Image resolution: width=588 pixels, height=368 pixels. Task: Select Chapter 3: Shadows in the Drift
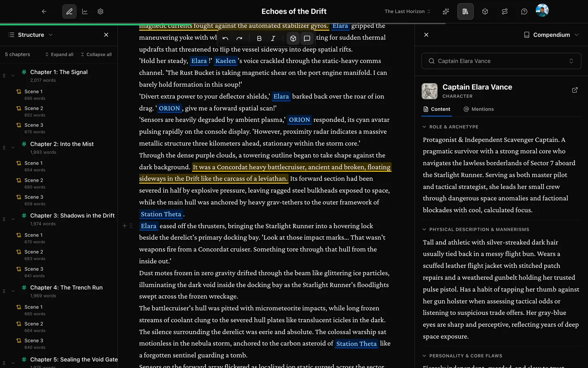click(x=72, y=215)
